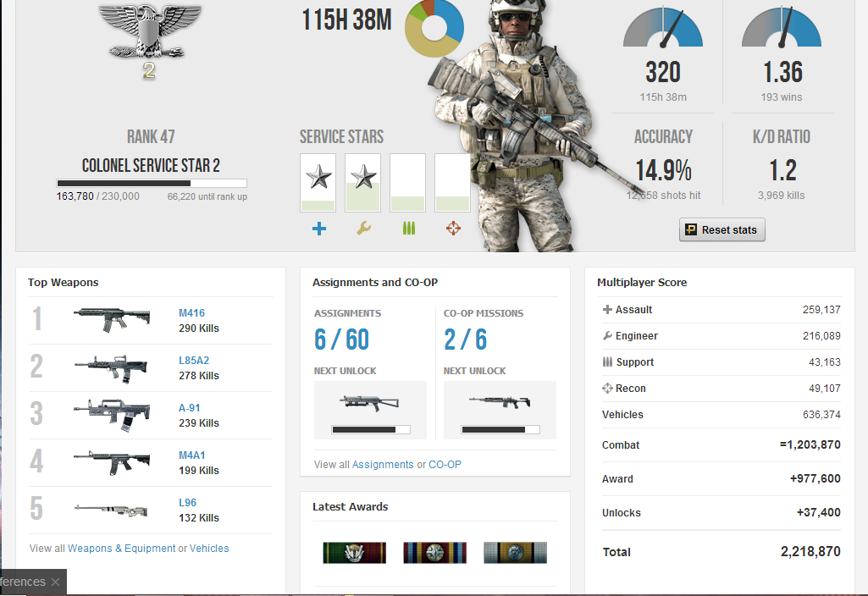Click the Colonel Service Star 2 title
The width and height of the screenshot is (868, 596).
coord(151,165)
